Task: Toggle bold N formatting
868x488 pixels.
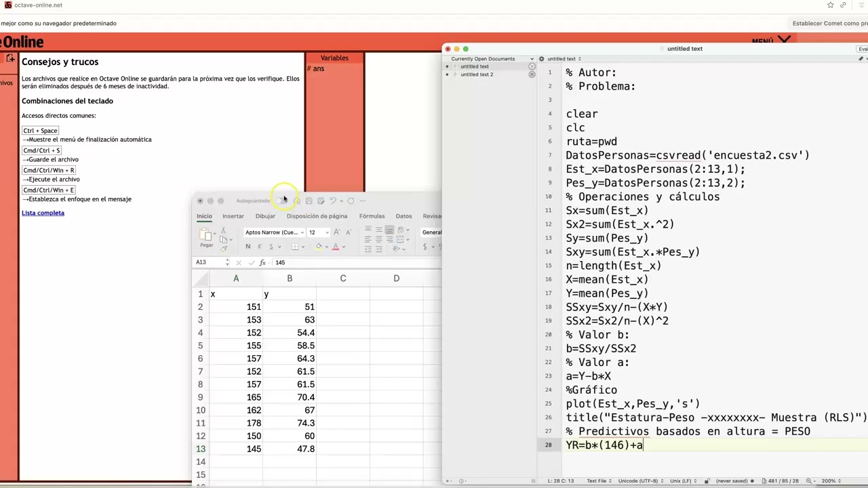Action: tap(248, 247)
